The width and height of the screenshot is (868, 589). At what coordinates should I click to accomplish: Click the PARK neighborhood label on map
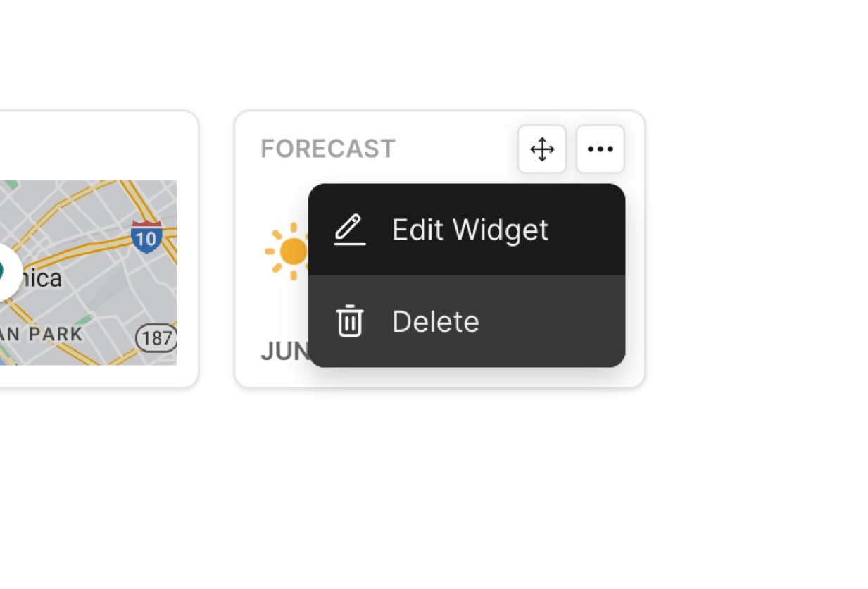coord(56,333)
